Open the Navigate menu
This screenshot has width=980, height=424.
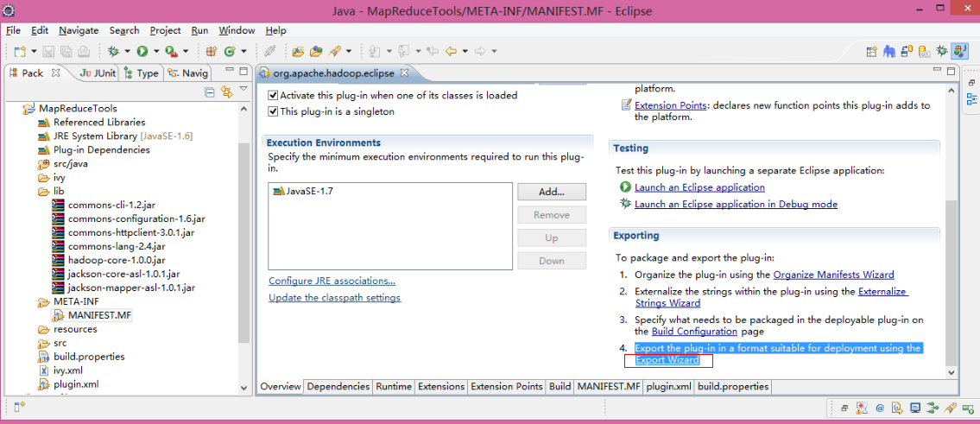[x=79, y=30]
